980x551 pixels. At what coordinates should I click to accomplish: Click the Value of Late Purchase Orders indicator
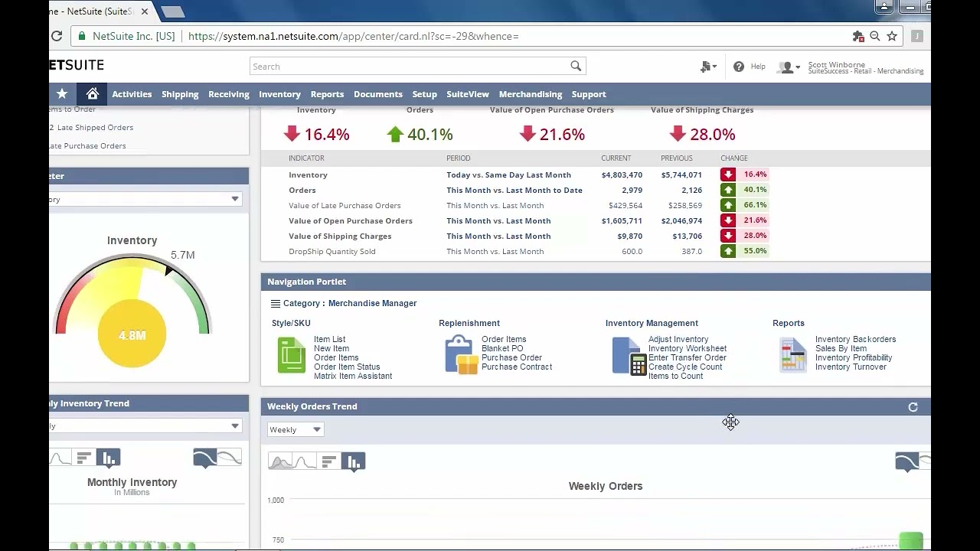coord(345,205)
